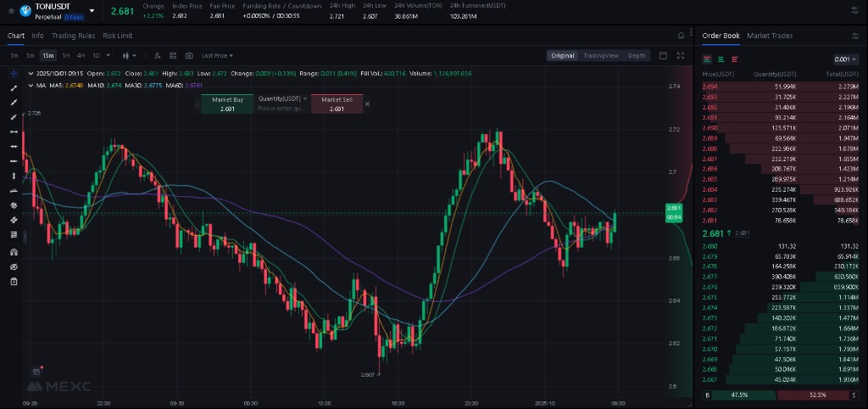Open order book settings sliders icon
This screenshot has height=409, width=868.
click(x=855, y=36)
